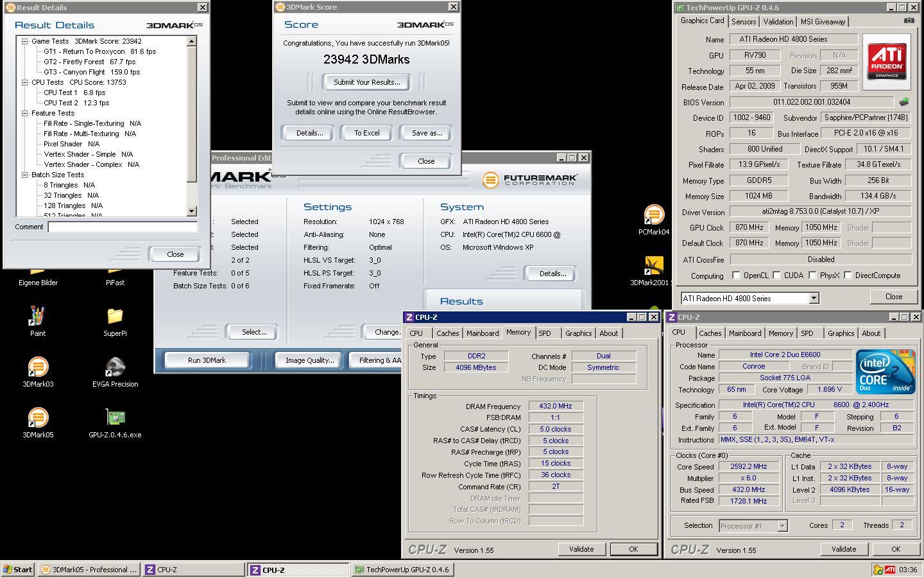Open the Processor #1 selection dropdown
924x578 pixels.
click(x=782, y=526)
